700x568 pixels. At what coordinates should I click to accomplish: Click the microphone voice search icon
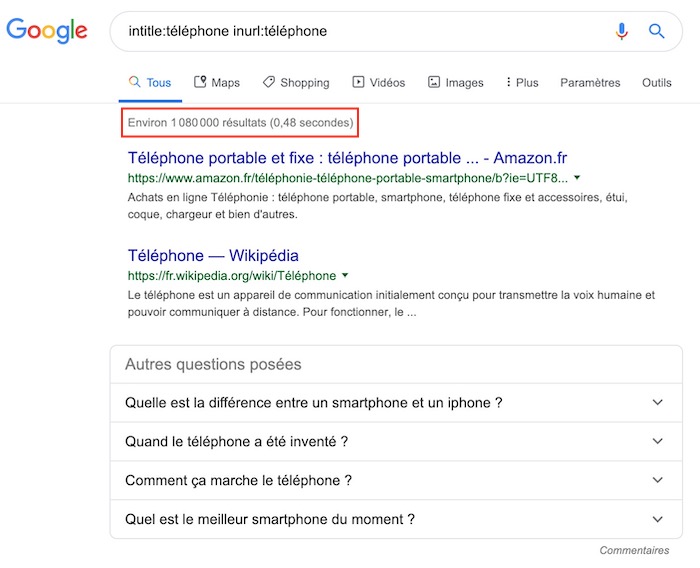(x=622, y=31)
